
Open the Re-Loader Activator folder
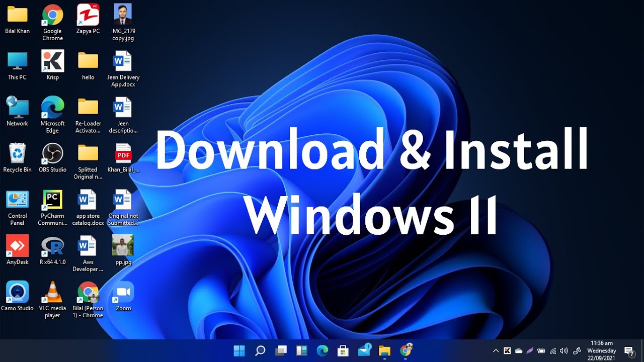[x=88, y=115]
